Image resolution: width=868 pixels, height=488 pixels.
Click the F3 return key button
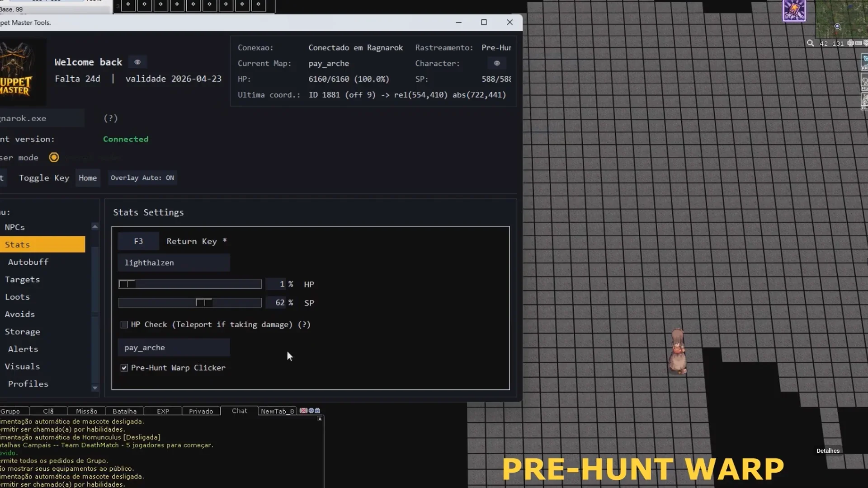point(138,241)
